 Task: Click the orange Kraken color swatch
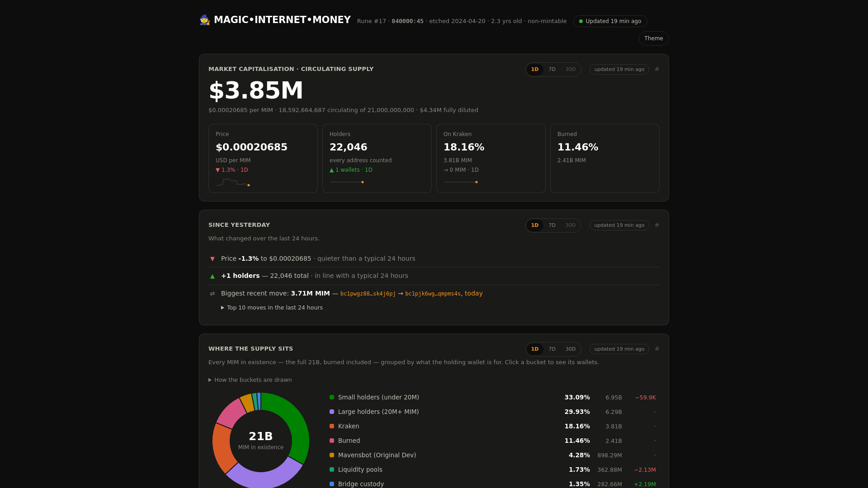click(x=332, y=427)
